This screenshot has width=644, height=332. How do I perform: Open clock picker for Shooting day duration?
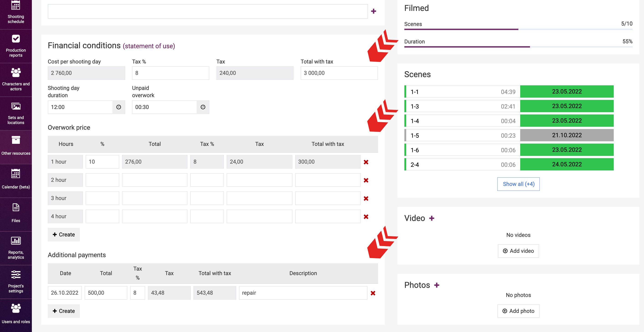(x=119, y=107)
